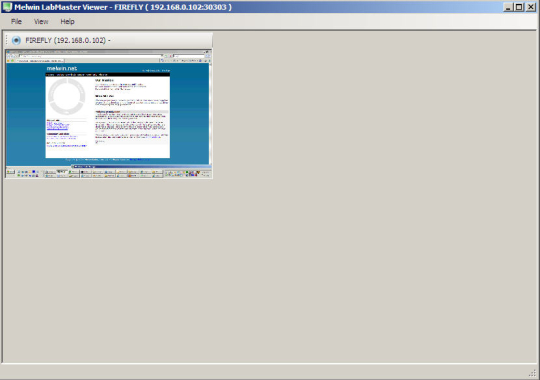Click the vertical scrollbar of remote browser
Image resolution: width=540 pixels, height=380 pixels.
[x=210, y=114]
